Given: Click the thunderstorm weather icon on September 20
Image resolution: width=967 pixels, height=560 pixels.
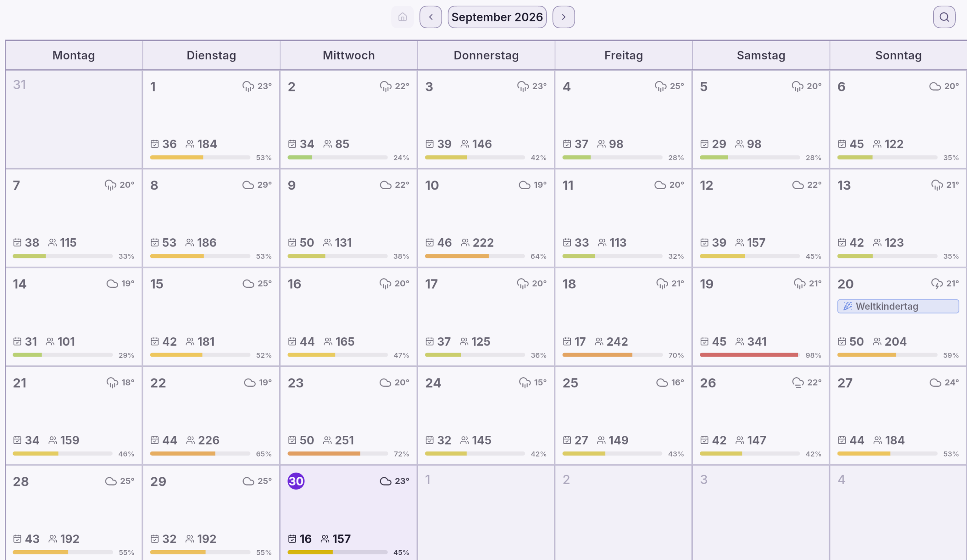Looking at the screenshot, I should coord(937,284).
